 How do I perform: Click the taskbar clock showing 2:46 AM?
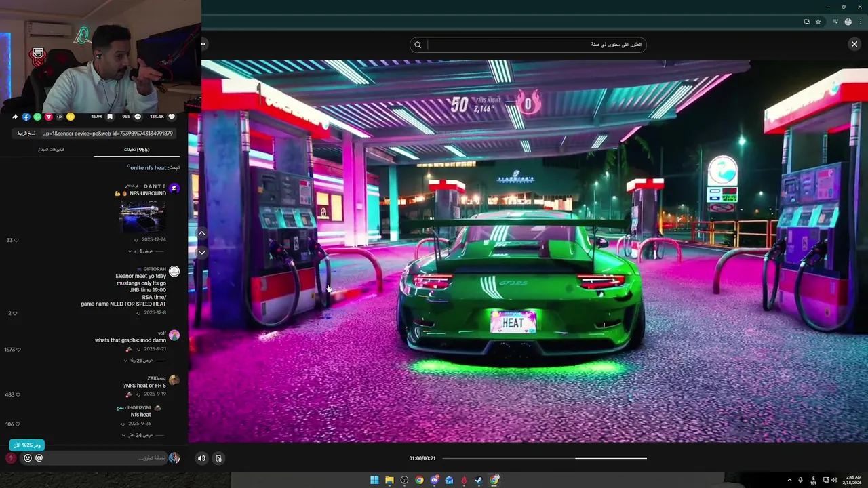(x=853, y=480)
